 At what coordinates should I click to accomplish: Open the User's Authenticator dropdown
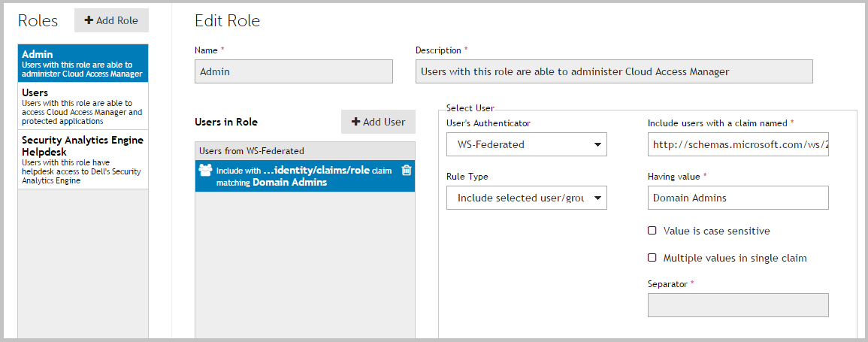526,144
